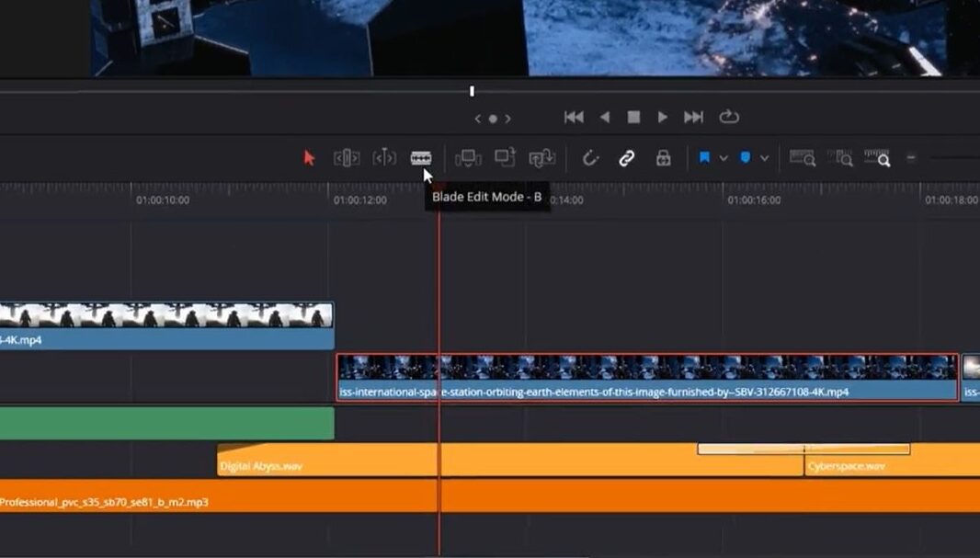Toggle the Linked Selection chain icon
This screenshot has width=980, height=558.
(x=626, y=158)
